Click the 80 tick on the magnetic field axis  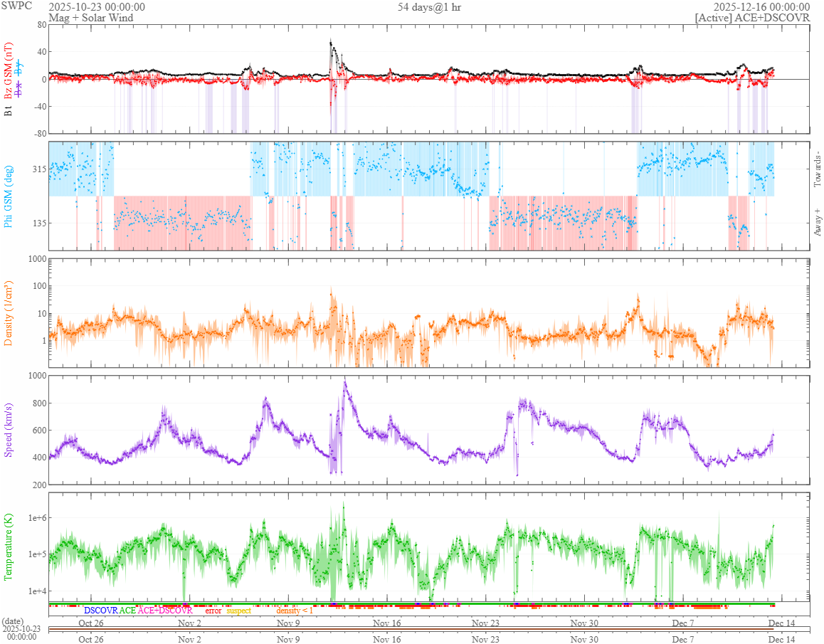[x=41, y=25]
